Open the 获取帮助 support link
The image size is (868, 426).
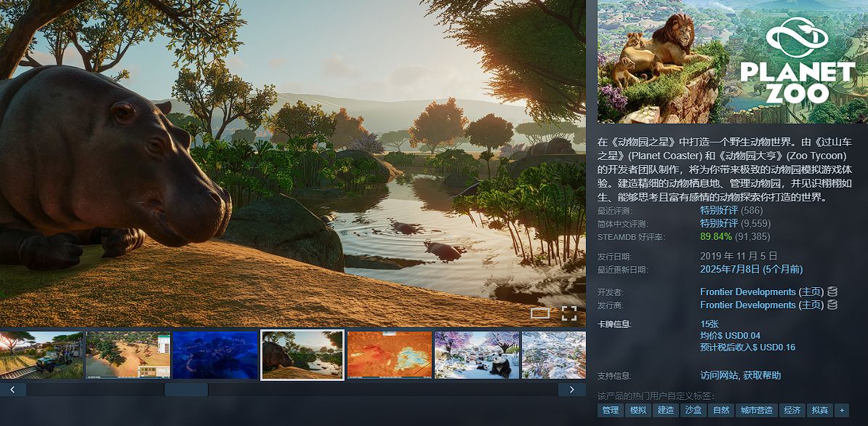tap(762, 375)
